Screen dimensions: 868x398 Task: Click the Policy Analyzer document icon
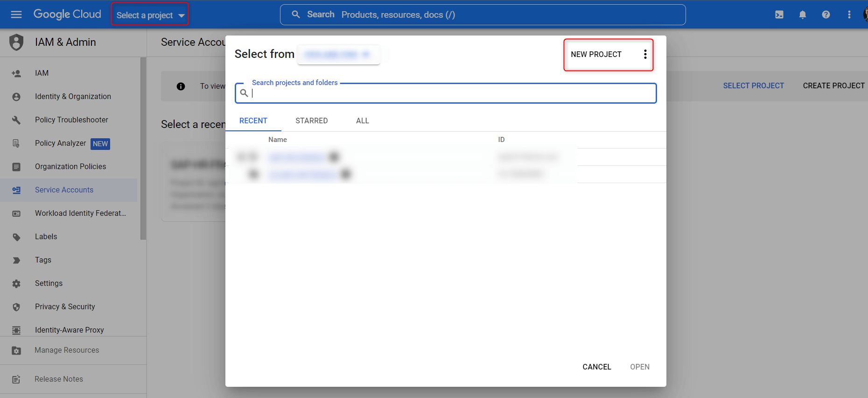pos(16,143)
